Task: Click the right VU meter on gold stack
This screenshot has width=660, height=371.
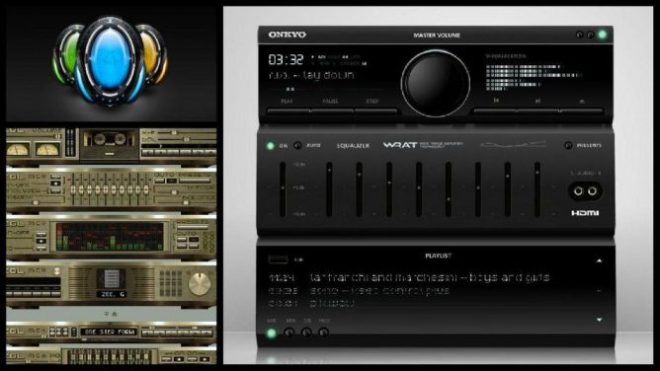Action: (47, 149)
